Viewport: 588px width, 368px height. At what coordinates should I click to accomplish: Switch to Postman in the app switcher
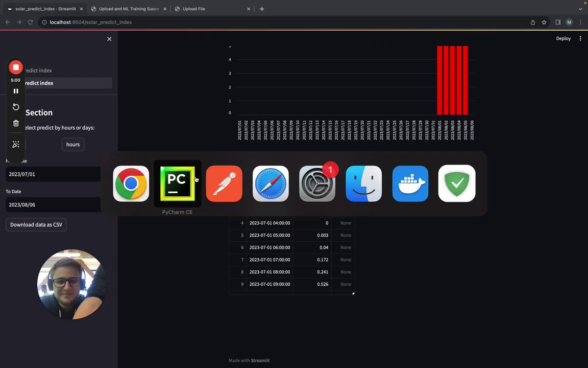224,183
